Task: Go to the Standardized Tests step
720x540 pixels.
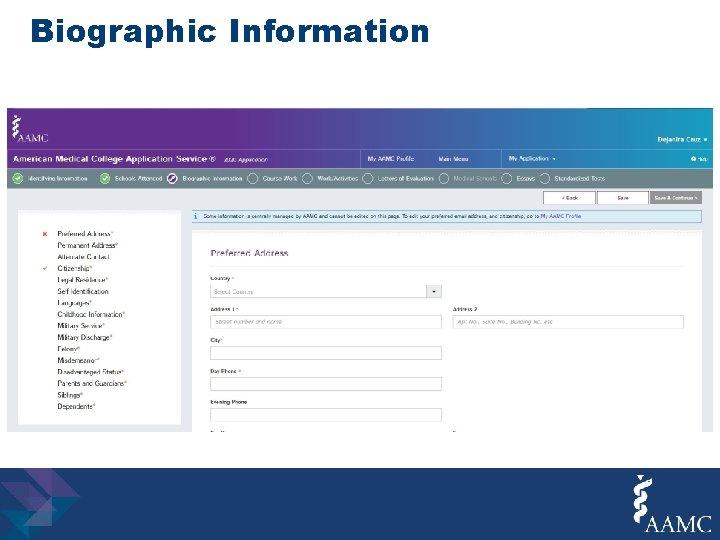Action: point(579,179)
